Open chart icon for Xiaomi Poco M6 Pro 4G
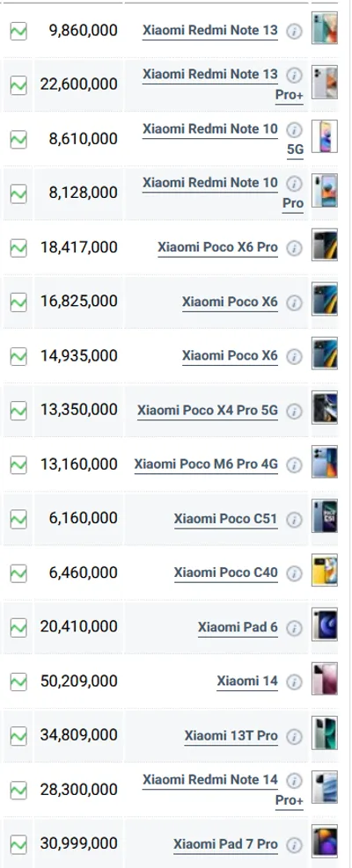Image resolution: width=352 pixels, height=868 pixels. (18, 464)
